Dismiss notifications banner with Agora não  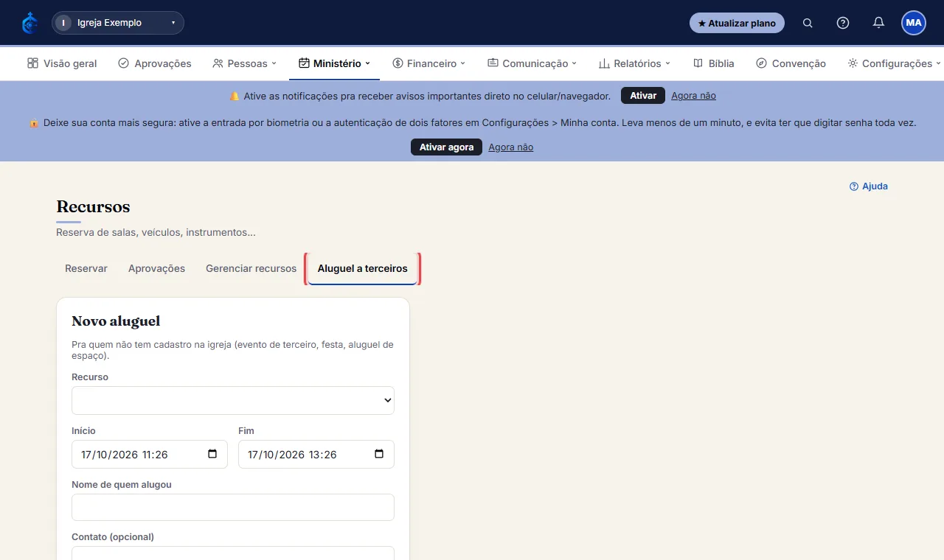(693, 96)
